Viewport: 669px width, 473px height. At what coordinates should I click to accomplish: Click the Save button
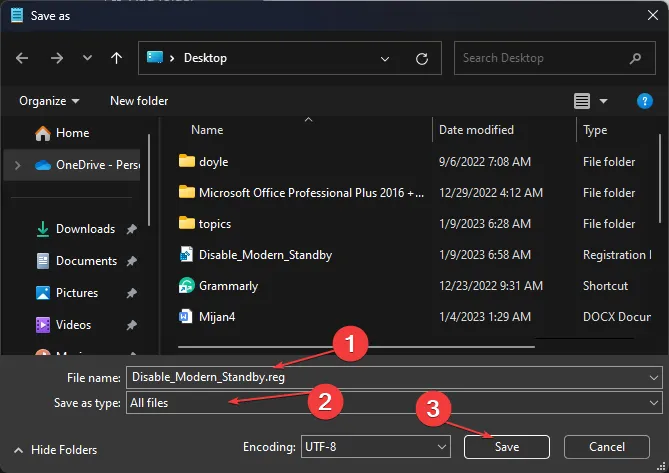(506, 447)
